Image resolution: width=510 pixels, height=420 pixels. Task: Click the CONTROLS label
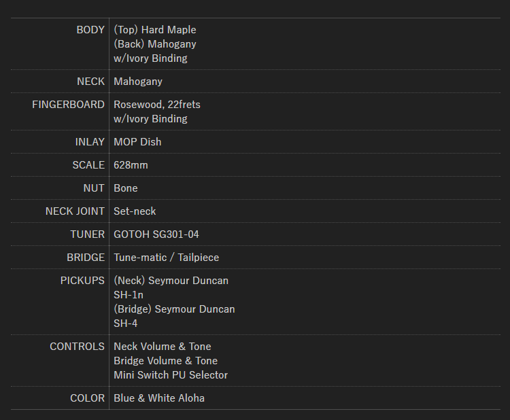77,347
